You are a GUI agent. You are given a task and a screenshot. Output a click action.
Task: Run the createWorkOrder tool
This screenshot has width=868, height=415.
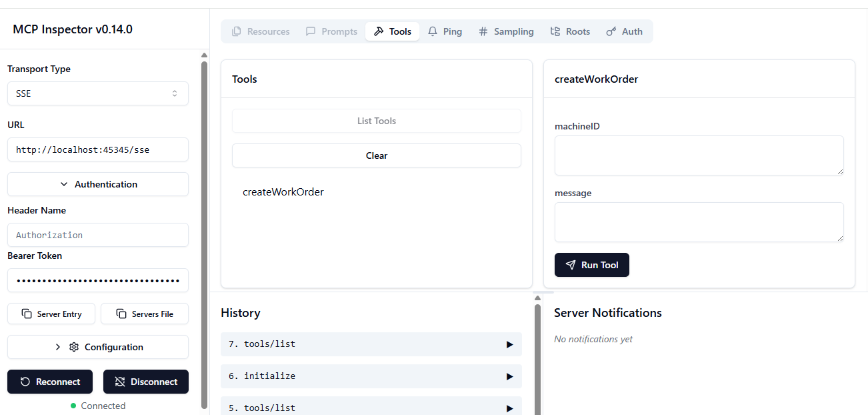coord(592,265)
